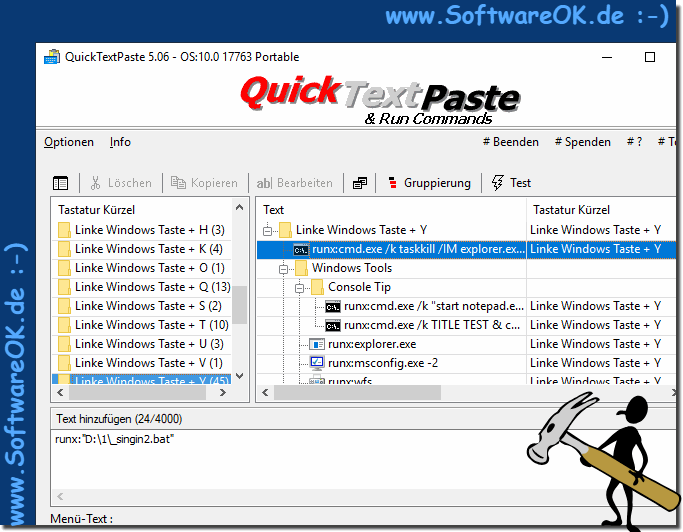Click the # Spenden link

pyautogui.click(x=582, y=142)
